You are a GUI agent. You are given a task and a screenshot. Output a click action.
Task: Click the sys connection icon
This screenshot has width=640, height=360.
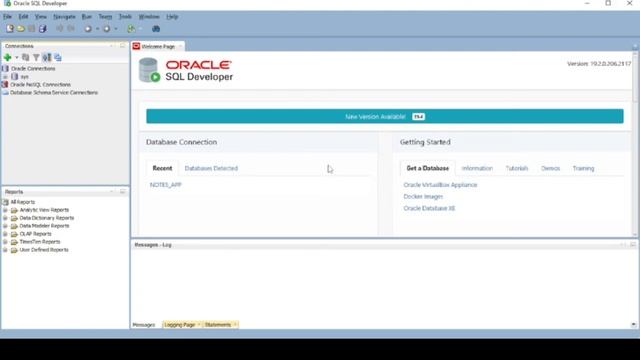(x=15, y=77)
